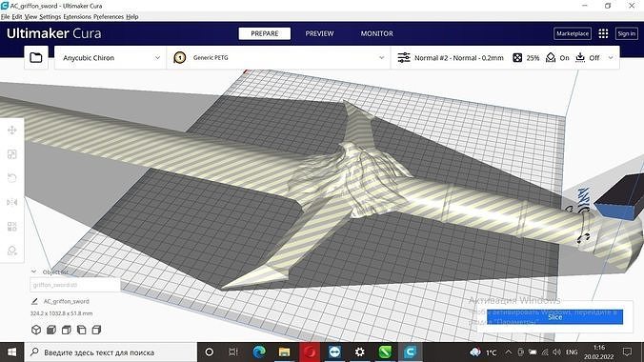Open Settings gear in taskbar
The height and width of the screenshot is (362, 644).
pos(359,352)
